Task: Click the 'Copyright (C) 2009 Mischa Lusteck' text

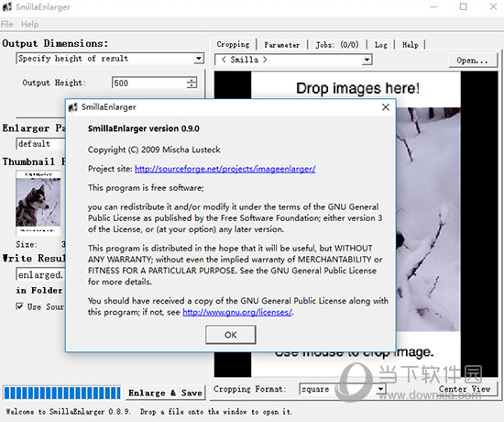Action: click(154, 150)
